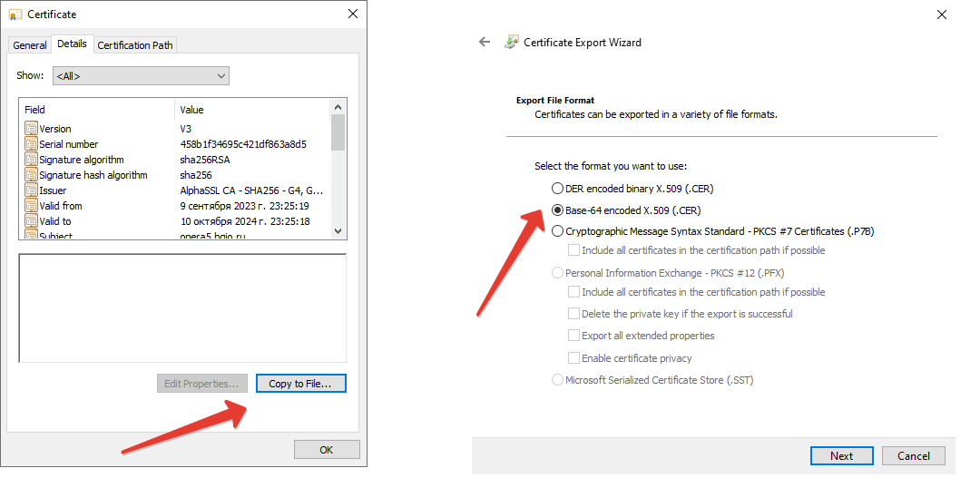Open the Show <All> dropdown

142,76
